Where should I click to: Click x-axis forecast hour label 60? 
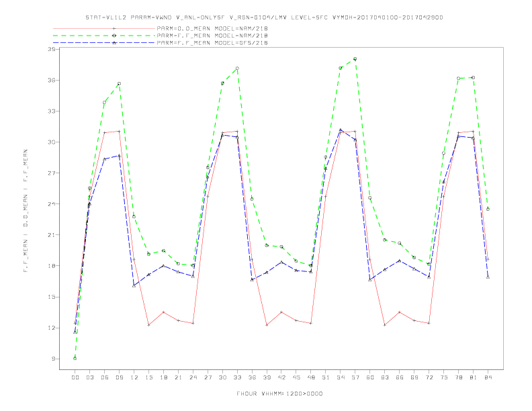pyautogui.click(x=370, y=377)
